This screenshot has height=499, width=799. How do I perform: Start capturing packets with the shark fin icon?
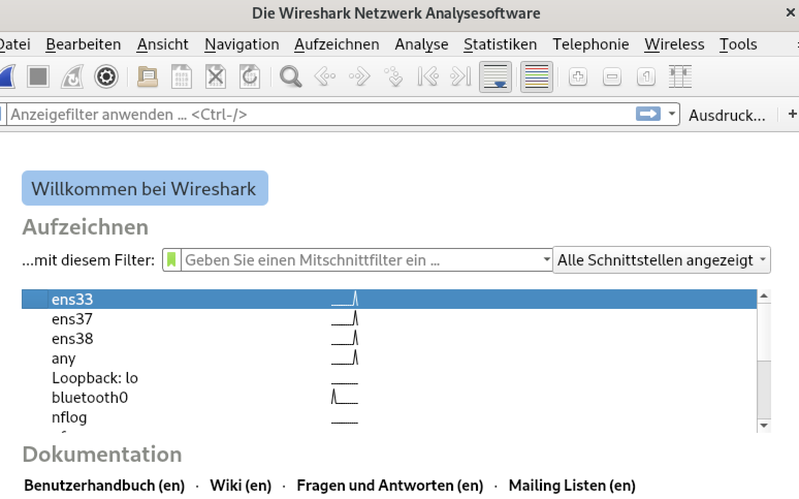pyautogui.click(x=7, y=77)
